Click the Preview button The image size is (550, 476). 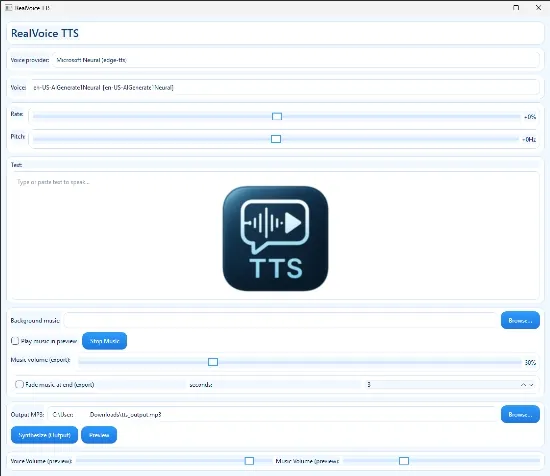click(x=99, y=435)
